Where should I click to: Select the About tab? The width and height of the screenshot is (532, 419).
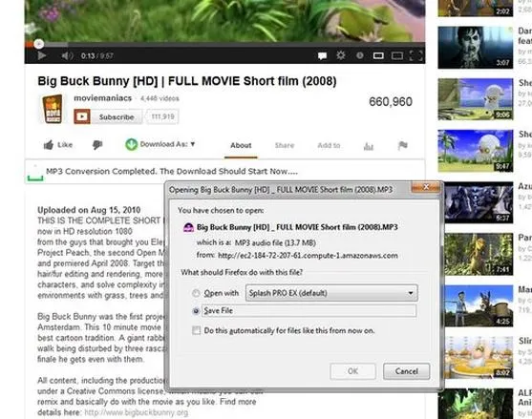point(241,145)
